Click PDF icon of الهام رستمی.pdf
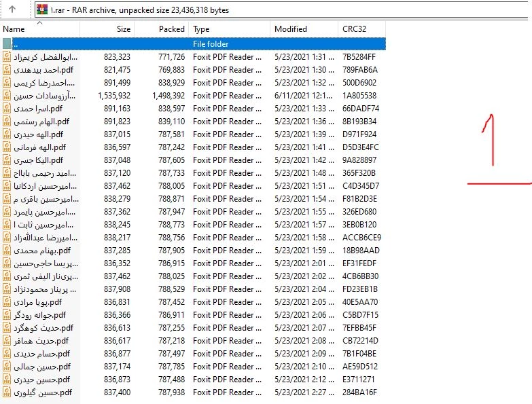 click(7, 122)
